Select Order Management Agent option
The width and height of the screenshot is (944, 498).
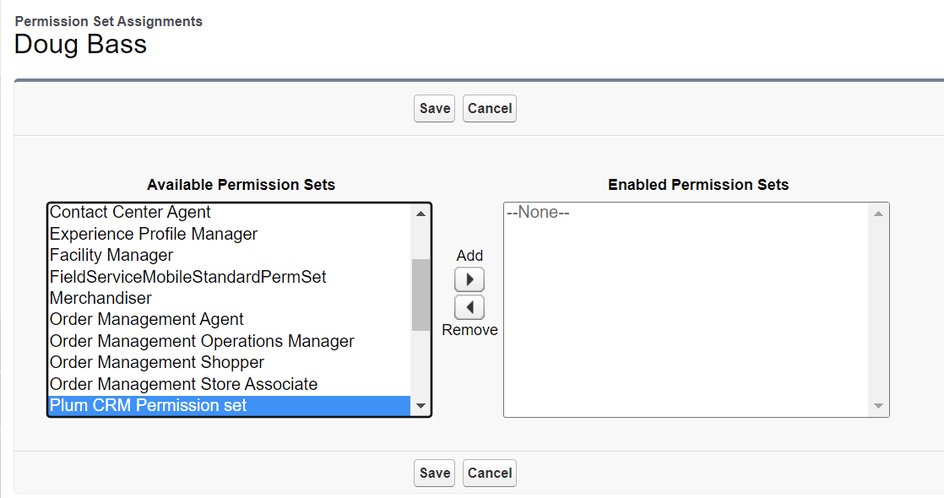146,320
